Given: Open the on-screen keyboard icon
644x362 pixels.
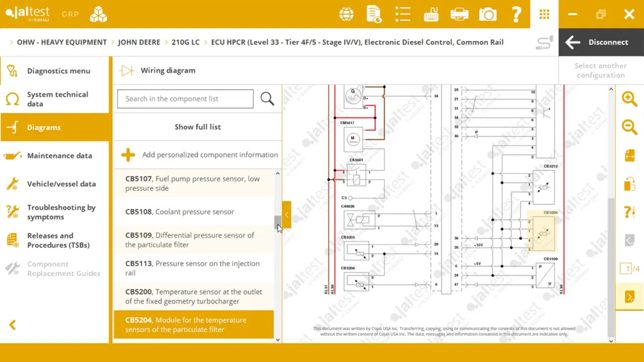Looking at the screenshot, I should [x=431, y=14].
